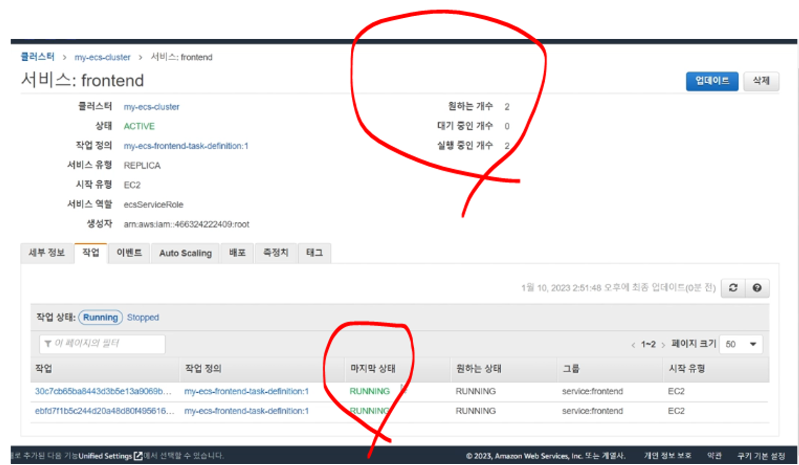Click green RUNNING status in 30c7cb65 row
Screen dimensions: 799x465
369,391
